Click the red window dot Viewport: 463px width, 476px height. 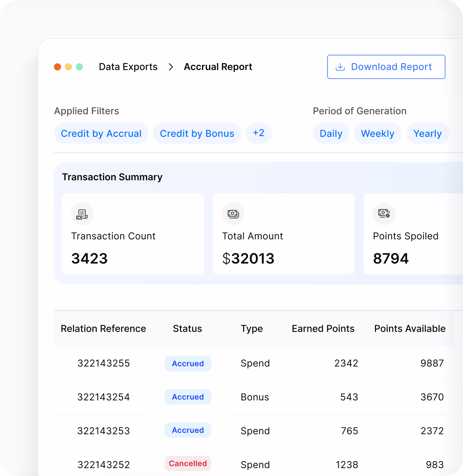[x=58, y=67]
